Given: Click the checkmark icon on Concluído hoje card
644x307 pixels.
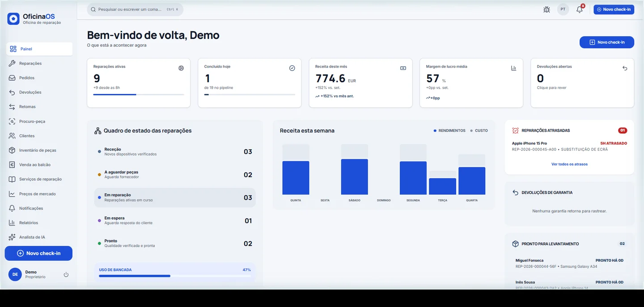Looking at the screenshot, I should [x=292, y=68].
